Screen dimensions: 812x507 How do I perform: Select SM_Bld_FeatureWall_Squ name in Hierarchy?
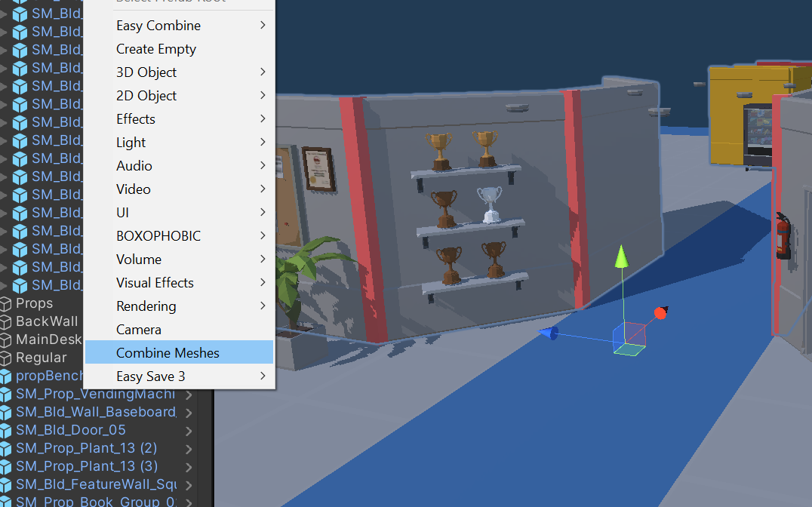96,484
